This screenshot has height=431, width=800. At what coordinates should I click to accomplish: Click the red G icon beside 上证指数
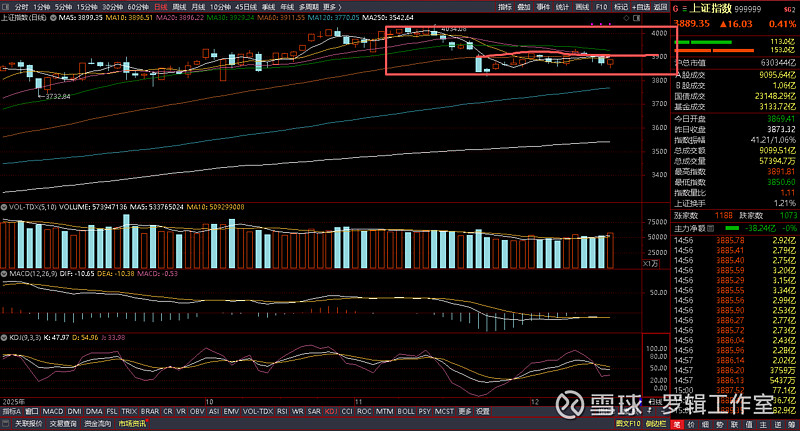(x=676, y=7)
